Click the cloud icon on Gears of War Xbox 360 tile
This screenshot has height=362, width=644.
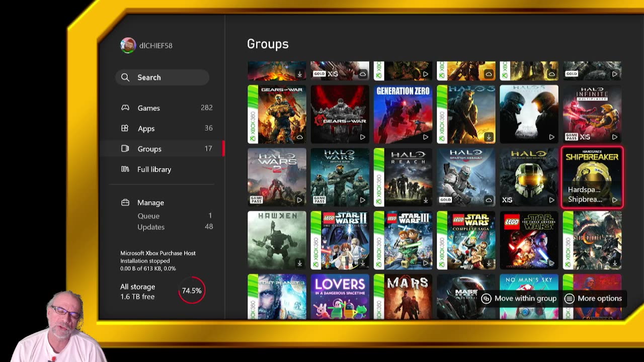click(x=300, y=137)
